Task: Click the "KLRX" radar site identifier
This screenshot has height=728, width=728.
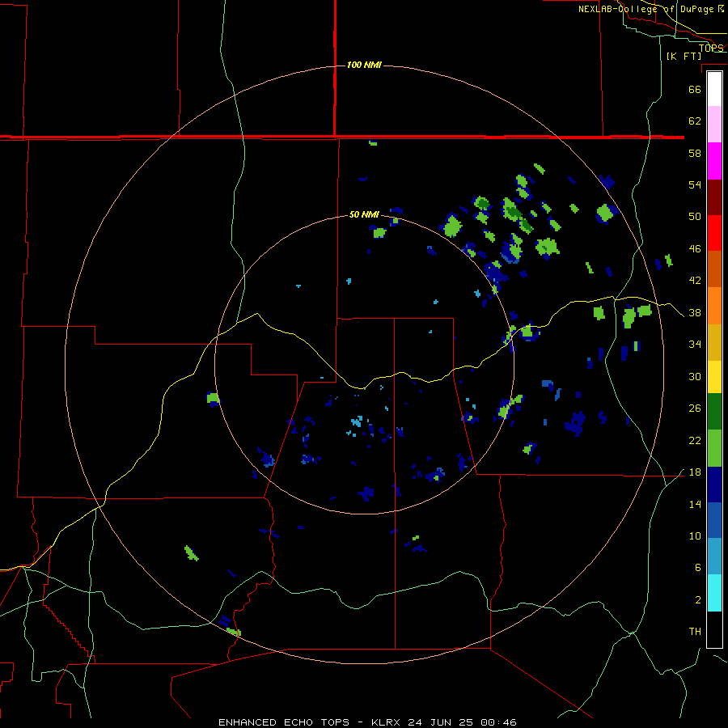Action: coord(387,722)
